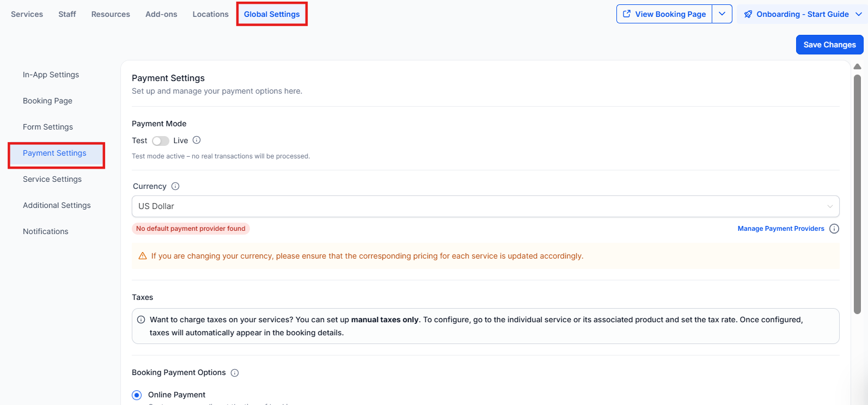Go to Booking Page settings
868x405 pixels.
47,101
